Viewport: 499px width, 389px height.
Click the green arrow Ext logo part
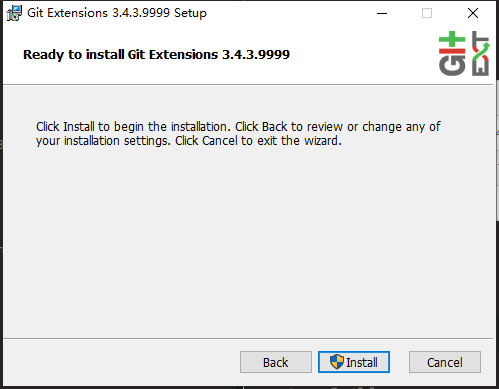click(x=481, y=52)
